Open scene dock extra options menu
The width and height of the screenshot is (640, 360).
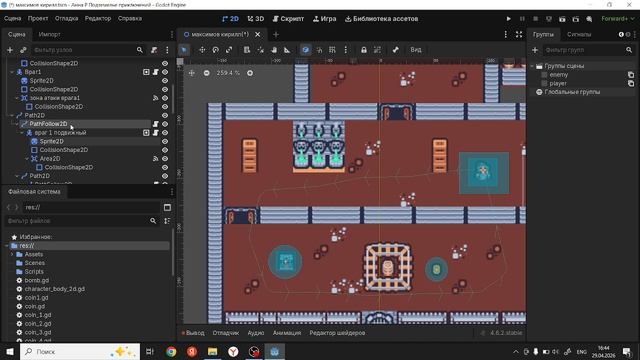(167, 50)
